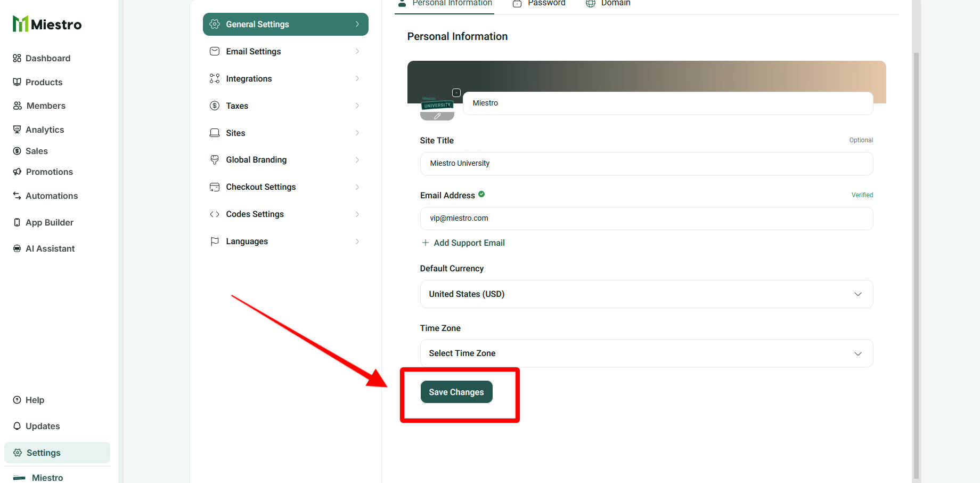Click Languages flag icon
Viewport: 980px width, 483px height.
tap(215, 241)
